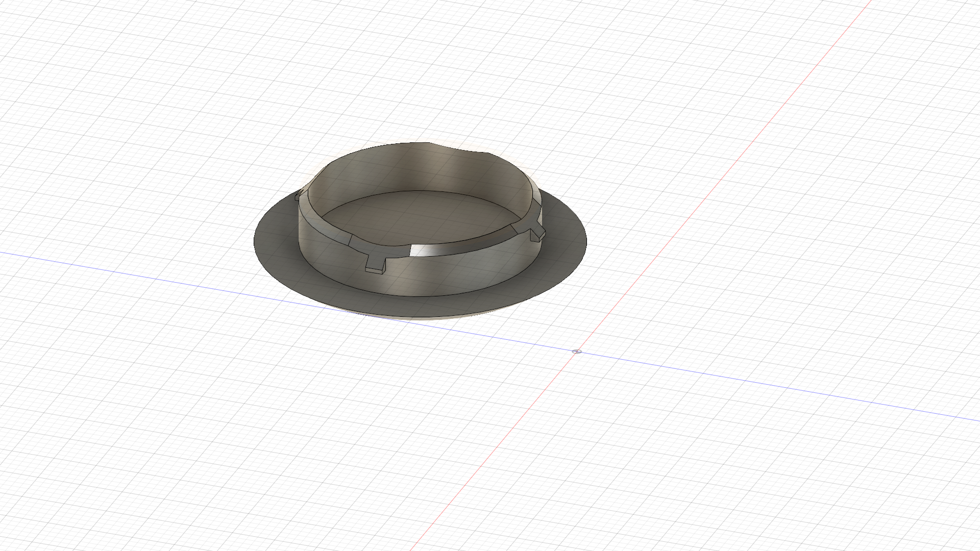
Task: Click the origin point where the axes cross
Action: pos(577,351)
